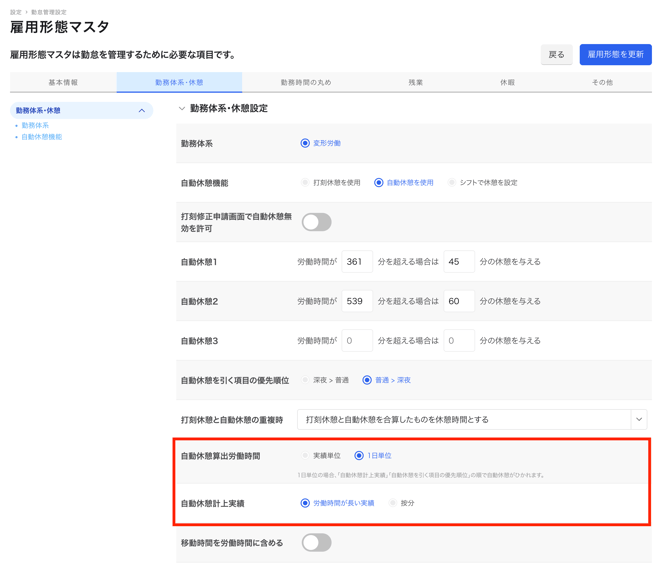Viewport: 670px width, 586px height.
Task: Collapse the 勤務体系・休憩設定 section header
Action: 182,109
